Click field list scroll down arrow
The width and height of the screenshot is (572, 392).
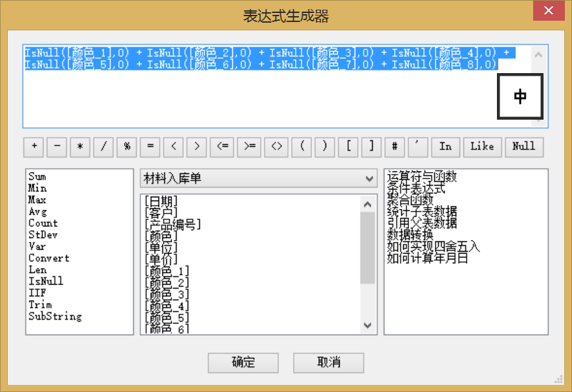[x=368, y=325]
